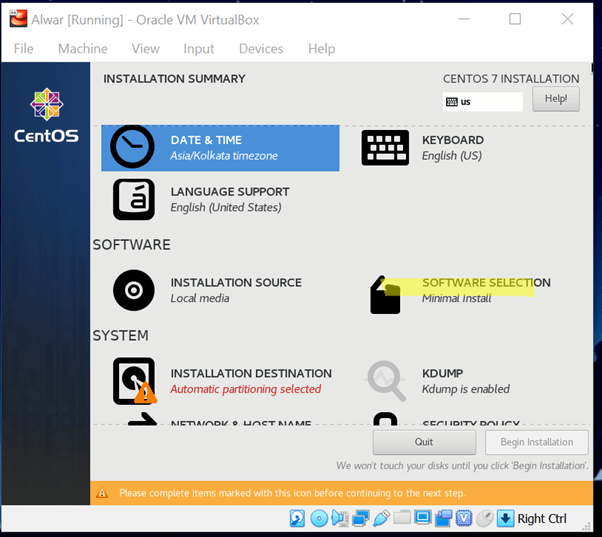The height and width of the screenshot is (537, 602).
Task: Open the View menu
Action: 145,48
